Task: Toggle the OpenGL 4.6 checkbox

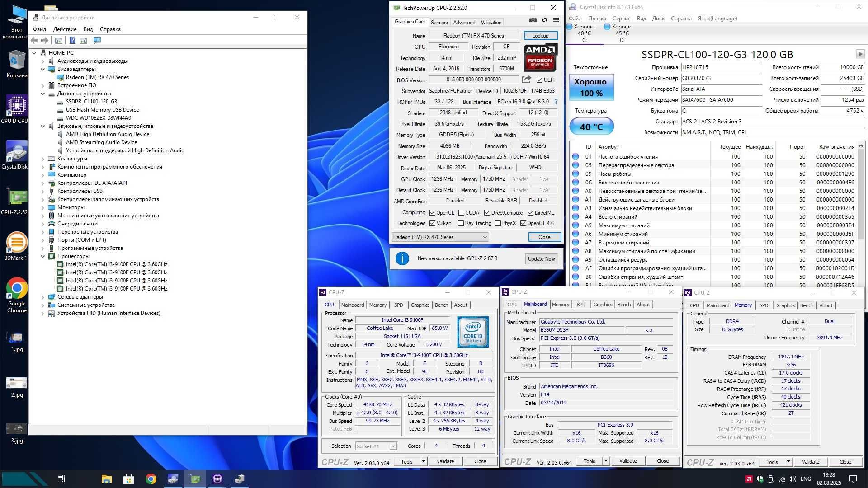Action: [523, 223]
